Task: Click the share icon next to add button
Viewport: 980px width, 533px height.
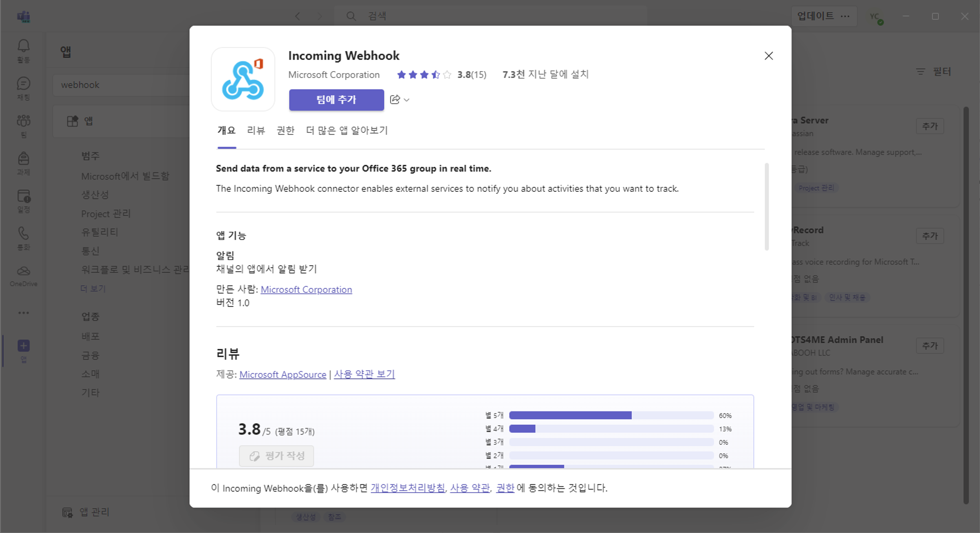Action: click(x=395, y=100)
